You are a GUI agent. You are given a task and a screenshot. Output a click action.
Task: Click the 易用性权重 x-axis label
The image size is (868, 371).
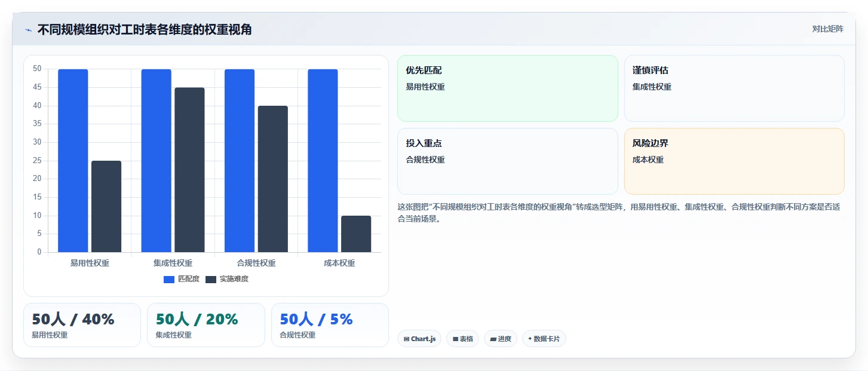pyautogui.click(x=90, y=263)
